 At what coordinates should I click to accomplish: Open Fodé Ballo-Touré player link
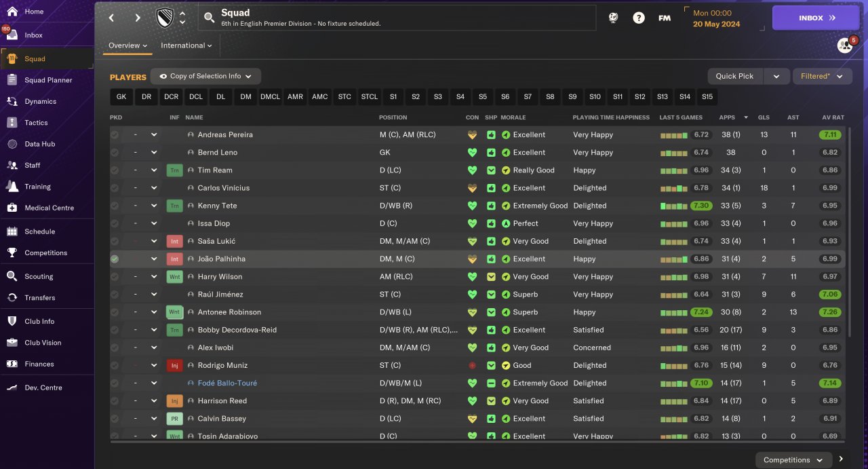click(227, 383)
